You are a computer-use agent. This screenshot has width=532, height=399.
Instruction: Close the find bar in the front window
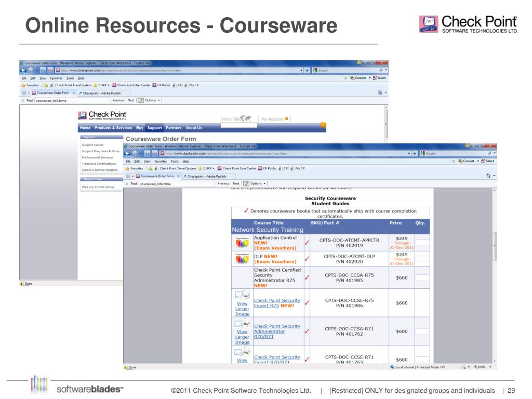point(127,184)
